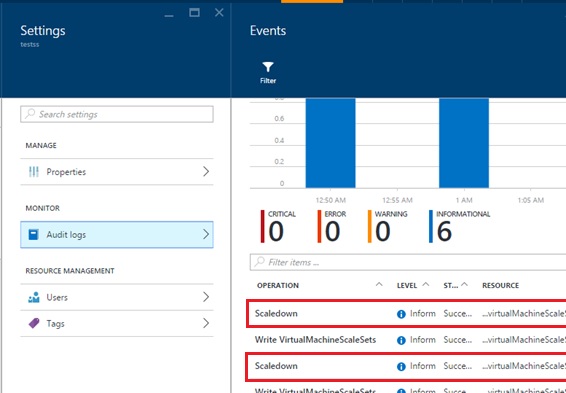Click the info icon on second Scaledown row
This screenshot has height=393, width=566.
[x=401, y=367]
